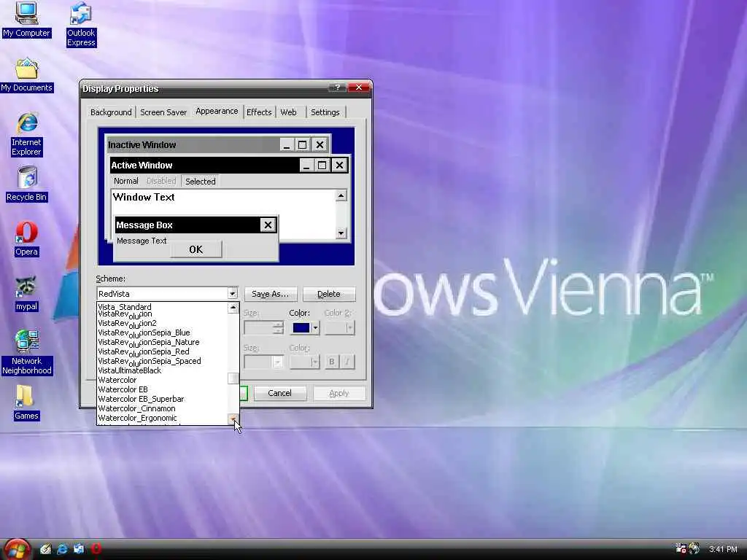Click the Show Desktop quick launch icon
This screenshot has height=560, width=747.
(x=45, y=549)
